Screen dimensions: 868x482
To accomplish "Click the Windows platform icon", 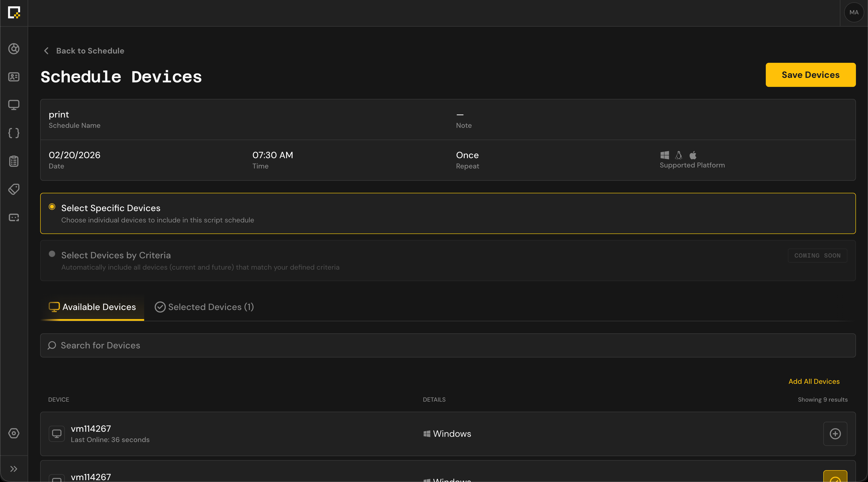I will point(665,155).
